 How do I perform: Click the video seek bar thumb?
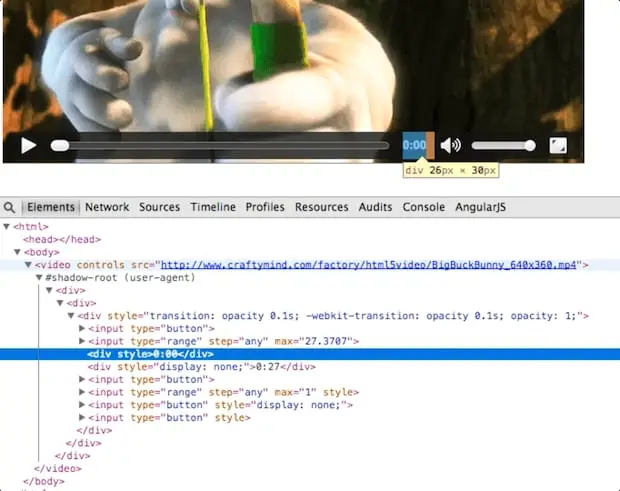60,145
